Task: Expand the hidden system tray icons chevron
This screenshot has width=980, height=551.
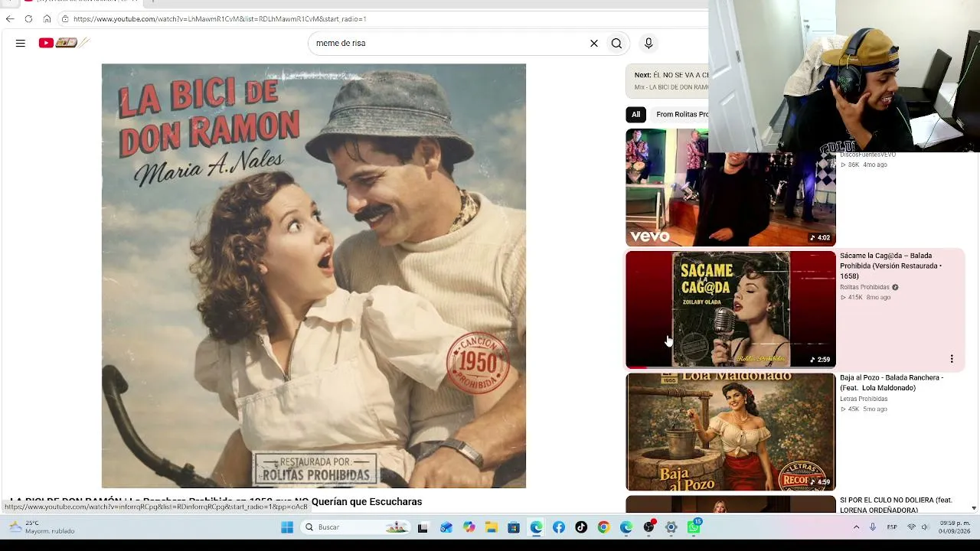Action: (856, 527)
